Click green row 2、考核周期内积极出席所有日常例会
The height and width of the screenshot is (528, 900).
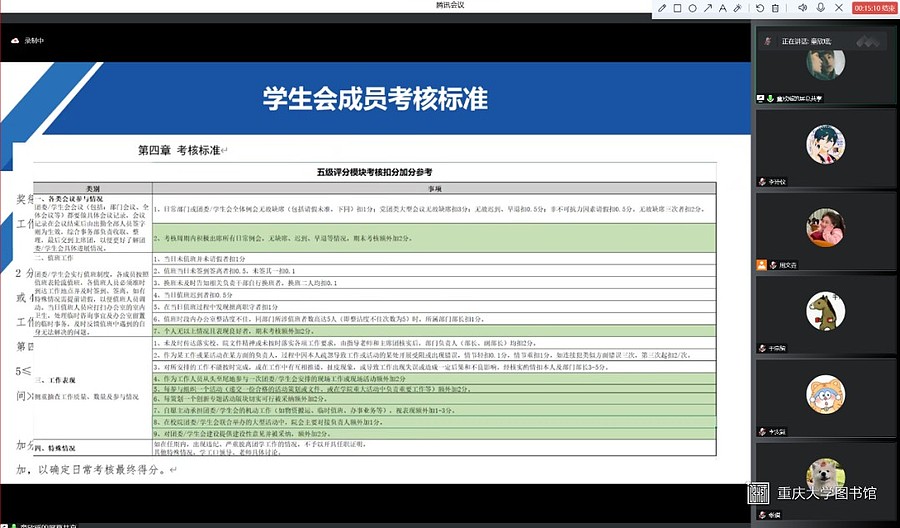[434, 238]
